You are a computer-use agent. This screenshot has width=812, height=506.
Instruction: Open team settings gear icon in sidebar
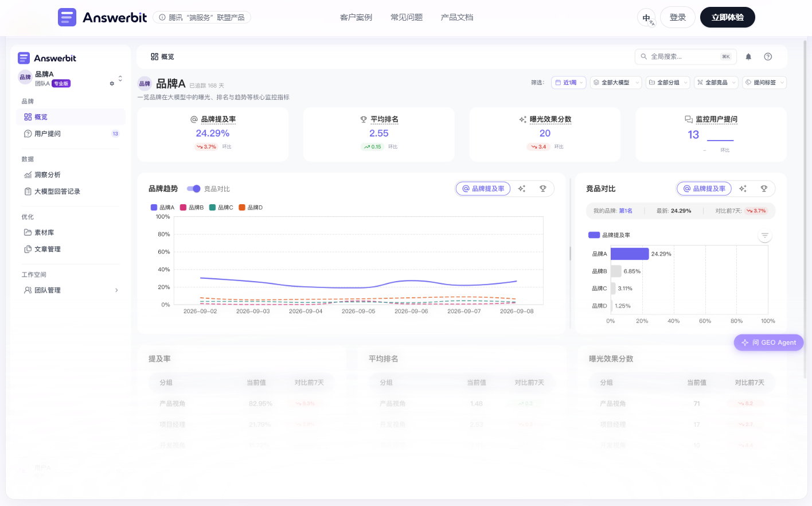click(112, 84)
